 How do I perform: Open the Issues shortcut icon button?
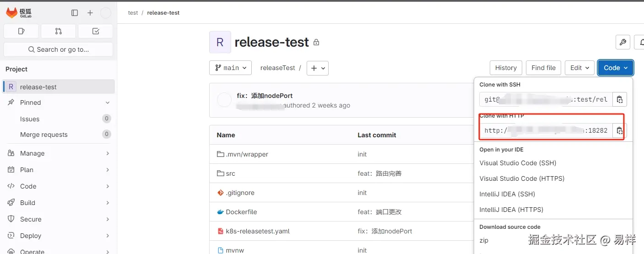click(x=21, y=31)
